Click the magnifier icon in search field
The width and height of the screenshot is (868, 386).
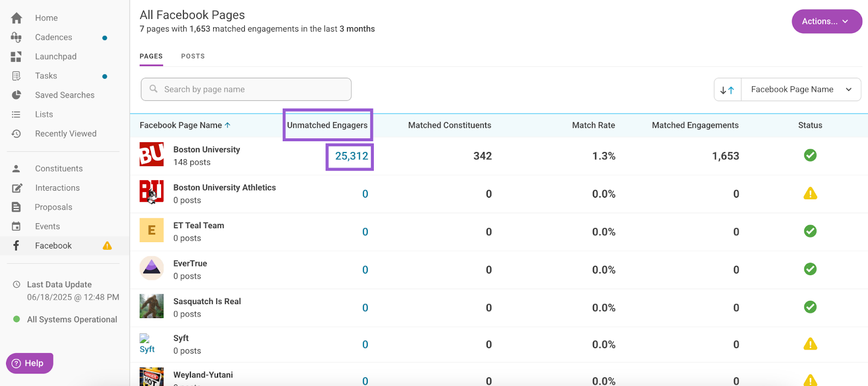154,89
